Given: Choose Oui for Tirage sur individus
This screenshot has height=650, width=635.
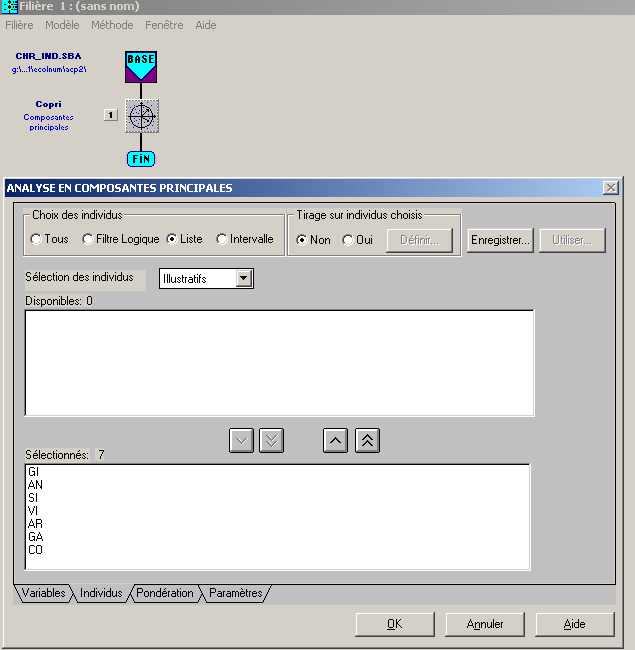Looking at the screenshot, I should pyautogui.click(x=357, y=240).
